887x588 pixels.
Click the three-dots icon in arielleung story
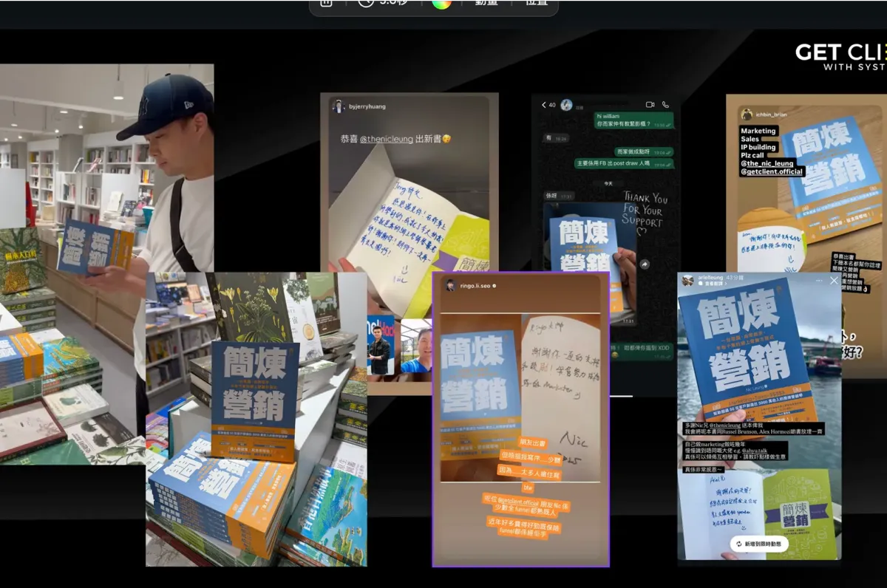pyautogui.click(x=818, y=281)
